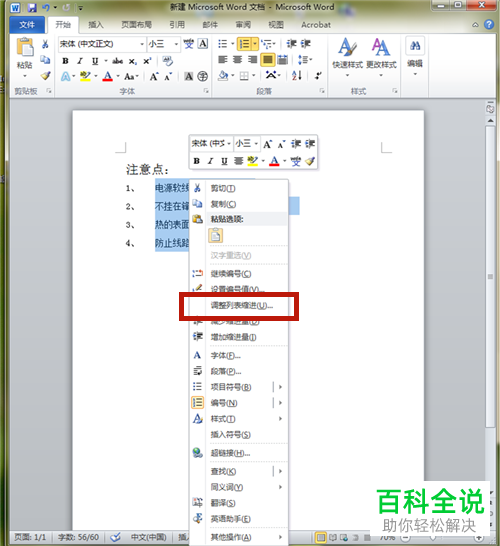Click the Save icon in quick access toolbar
The image size is (500, 546).
point(32,7)
